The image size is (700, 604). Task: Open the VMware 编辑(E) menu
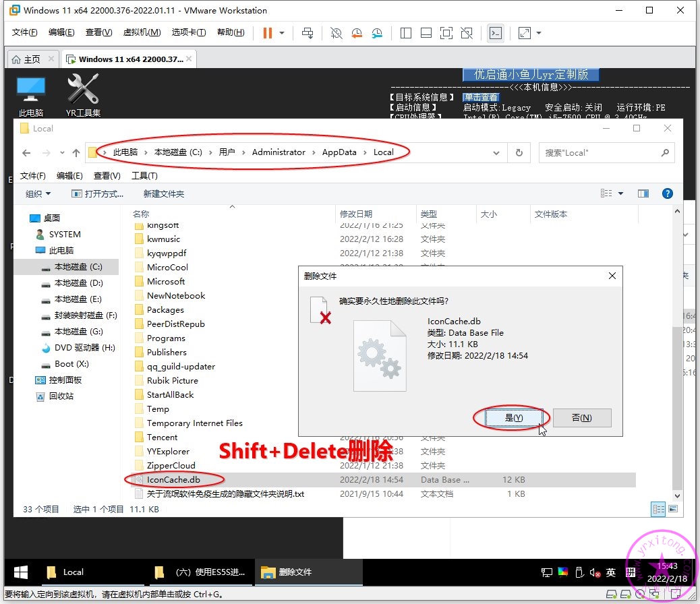61,32
